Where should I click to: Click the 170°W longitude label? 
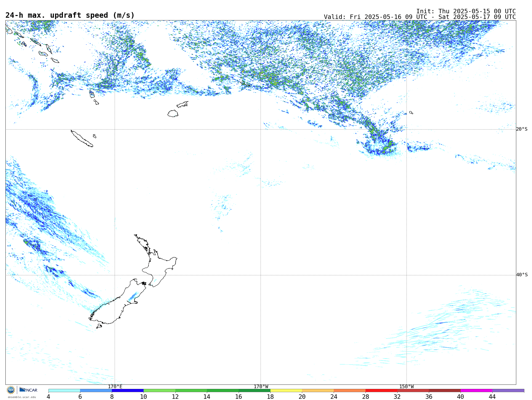pos(261,387)
